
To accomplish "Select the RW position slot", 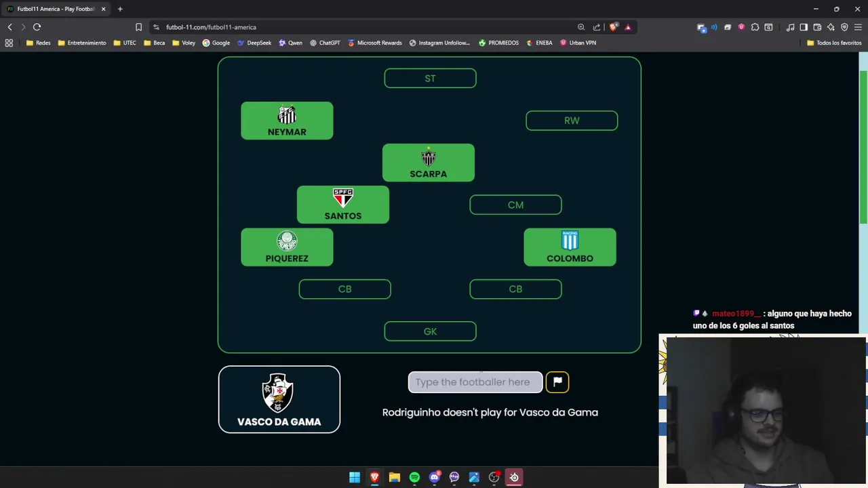I will pos(572,121).
